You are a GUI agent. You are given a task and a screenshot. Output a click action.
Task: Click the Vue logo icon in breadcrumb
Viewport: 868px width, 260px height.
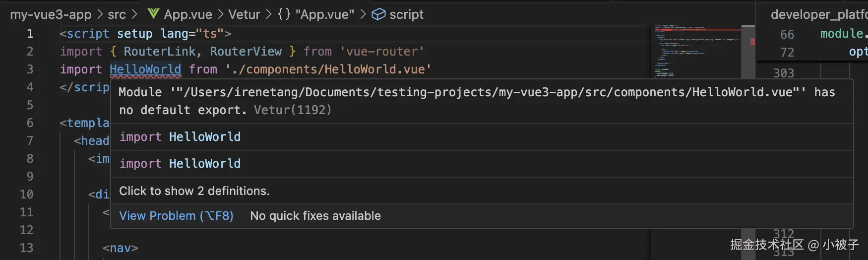pyautogui.click(x=153, y=14)
